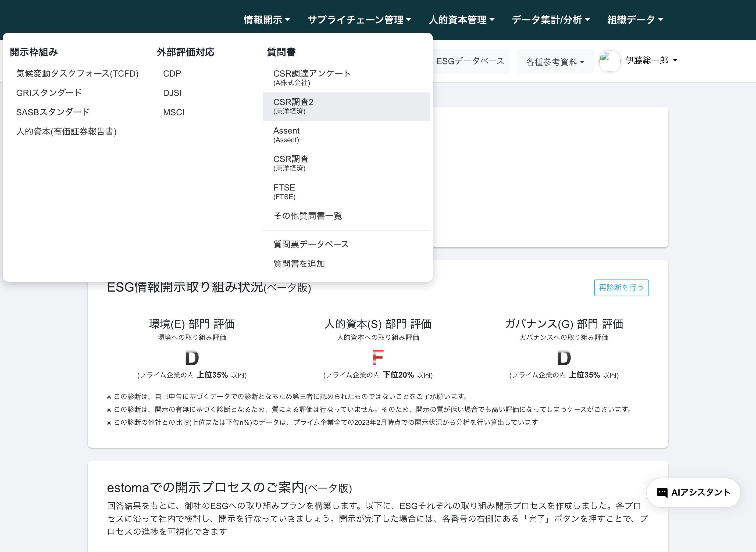Image resolution: width=756 pixels, height=552 pixels.
Task: Click the user avatar image
Action: pos(610,61)
